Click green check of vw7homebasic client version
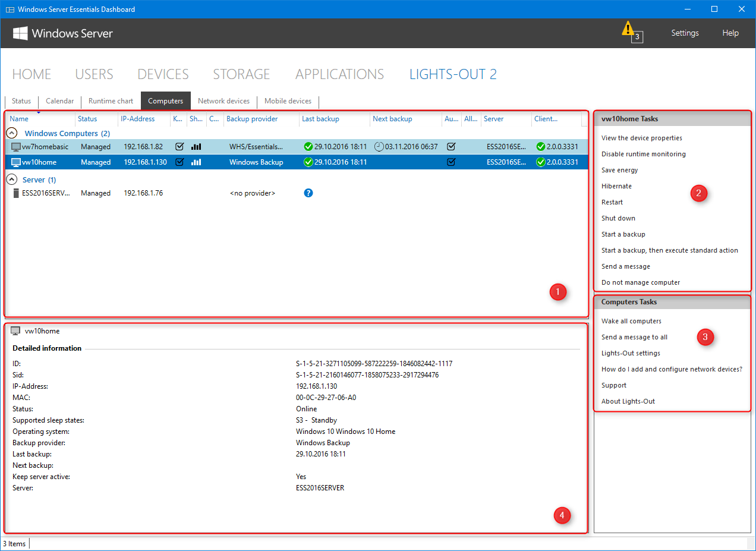756x551 pixels. coord(540,147)
